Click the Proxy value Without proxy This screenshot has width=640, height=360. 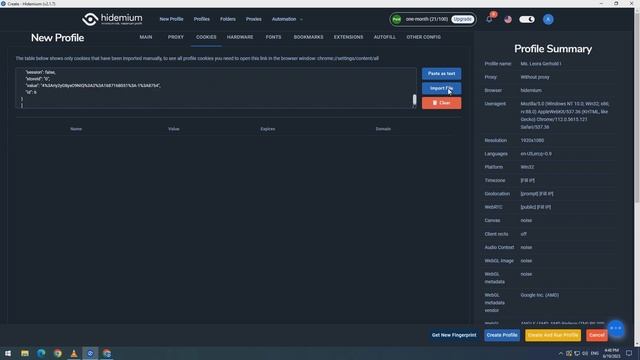(535, 77)
